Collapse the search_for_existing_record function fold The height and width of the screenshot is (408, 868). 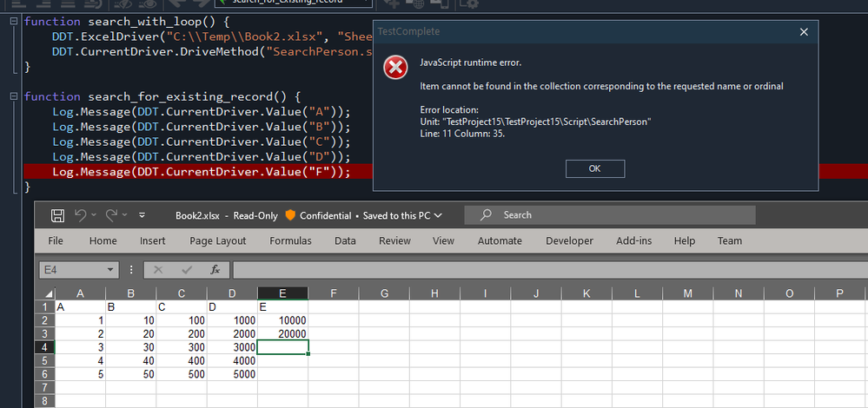[15, 95]
